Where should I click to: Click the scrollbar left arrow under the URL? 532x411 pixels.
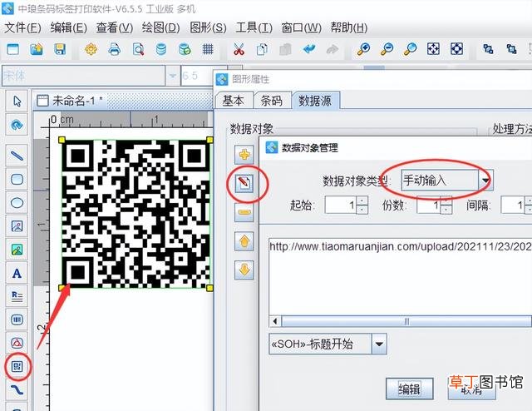[275, 321]
